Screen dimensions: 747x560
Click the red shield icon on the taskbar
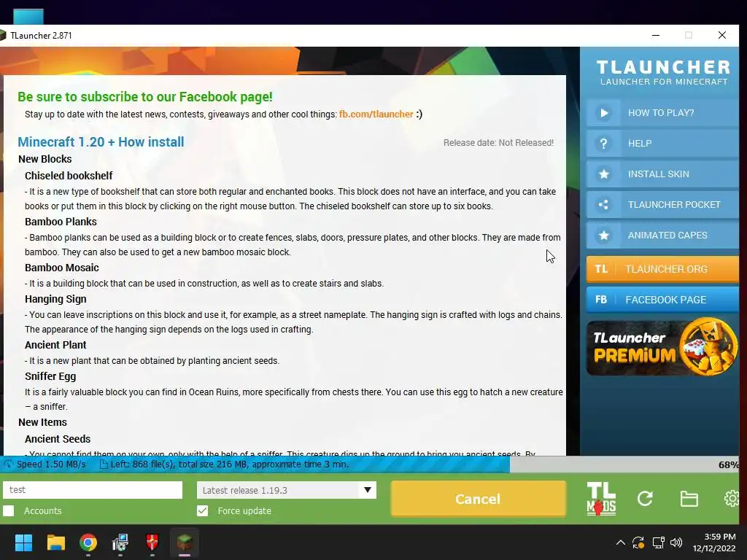pos(152,542)
